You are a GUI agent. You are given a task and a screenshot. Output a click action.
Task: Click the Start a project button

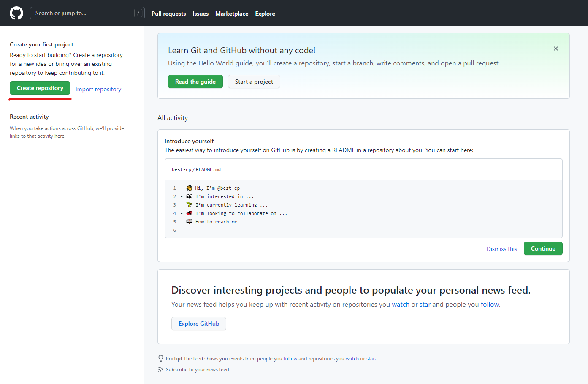coord(254,82)
